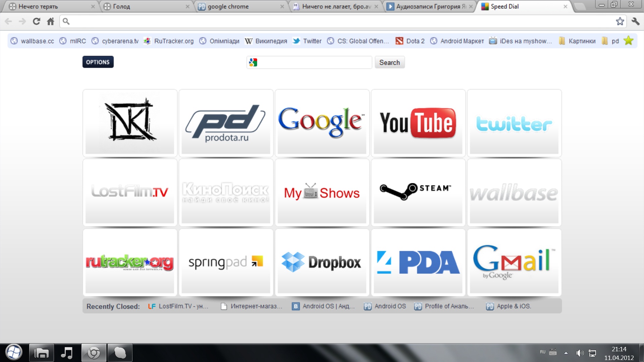Switch to the Нечего терять tab
Screen dimensions: 644x362
point(50,6)
